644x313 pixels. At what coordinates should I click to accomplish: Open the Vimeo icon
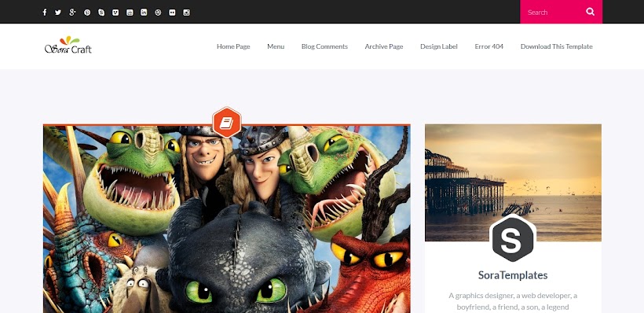tap(115, 13)
